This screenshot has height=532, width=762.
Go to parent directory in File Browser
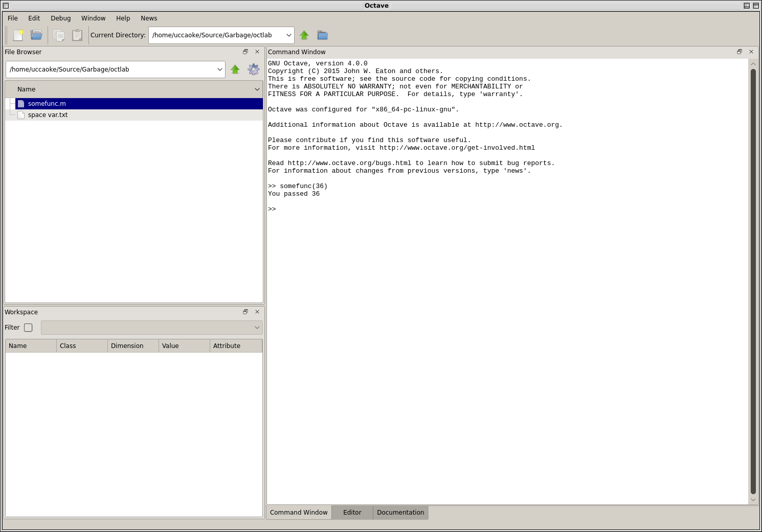coord(235,70)
